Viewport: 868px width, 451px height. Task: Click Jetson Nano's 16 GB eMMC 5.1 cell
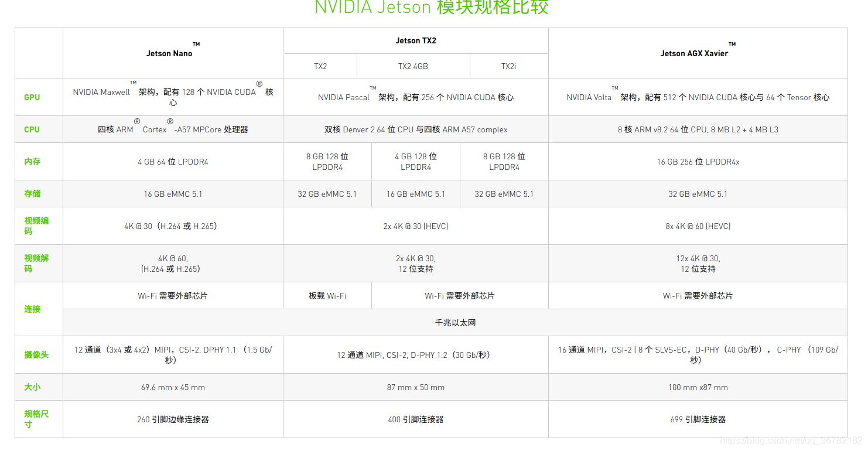point(173,194)
